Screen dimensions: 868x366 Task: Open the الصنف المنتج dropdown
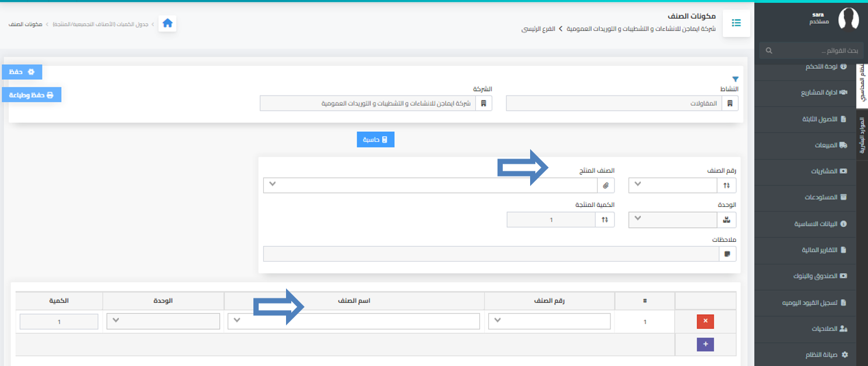pyautogui.click(x=430, y=185)
